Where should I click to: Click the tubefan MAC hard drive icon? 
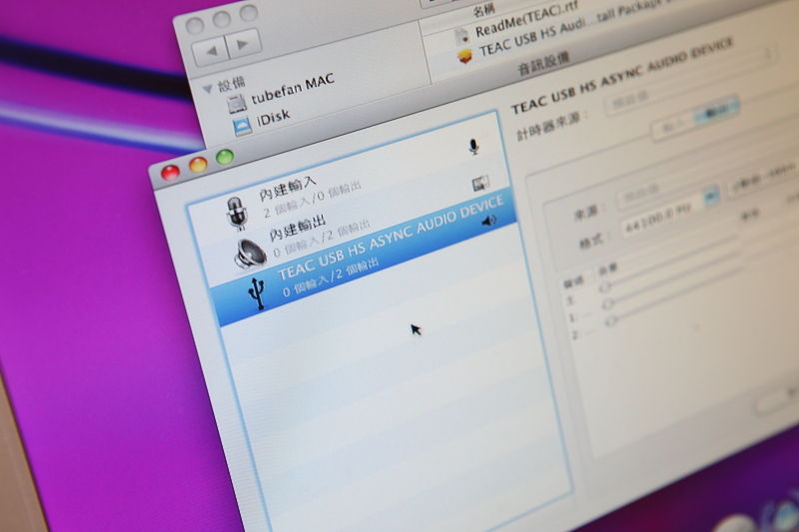[x=237, y=103]
